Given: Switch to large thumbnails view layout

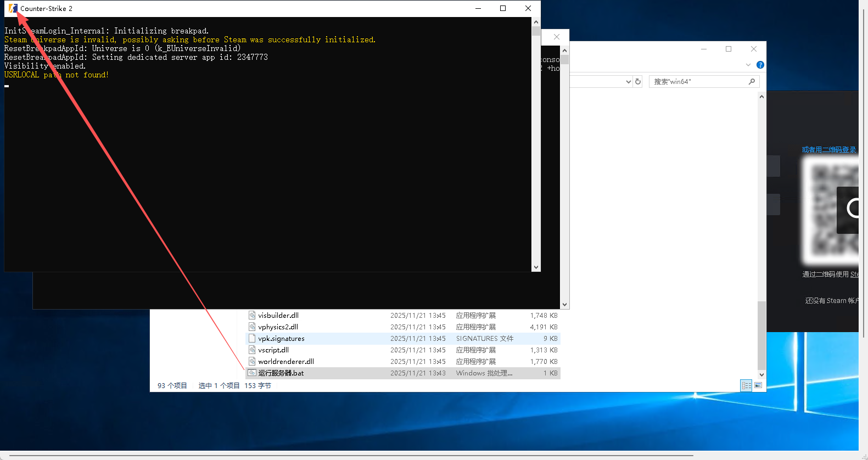Looking at the screenshot, I should pos(758,385).
